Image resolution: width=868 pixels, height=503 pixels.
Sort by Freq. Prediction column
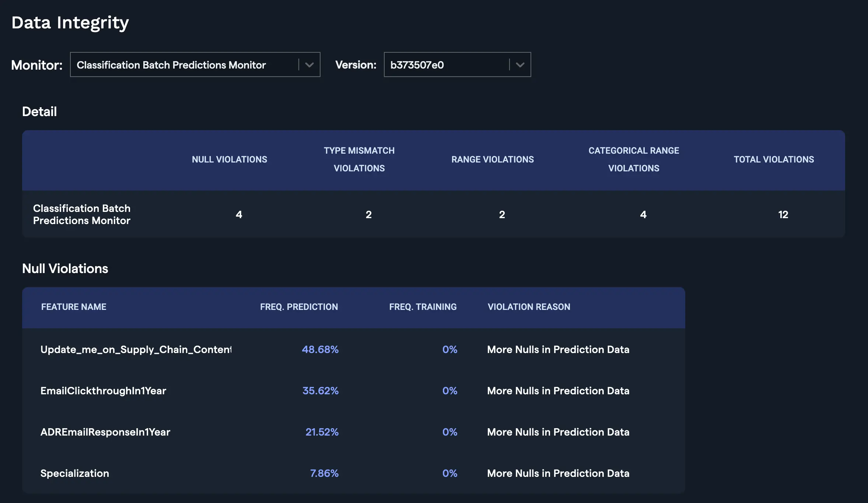tap(299, 307)
